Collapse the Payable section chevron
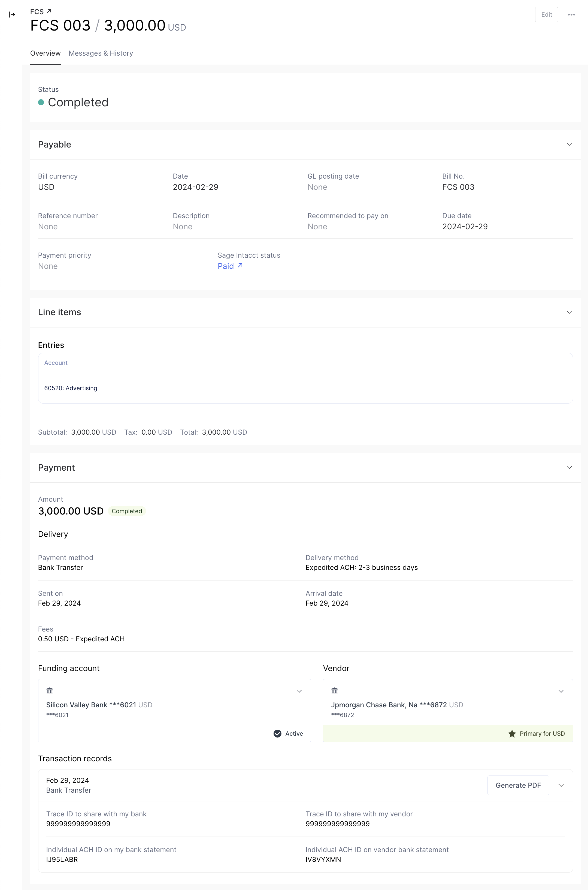The width and height of the screenshot is (588, 890). click(x=569, y=145)
